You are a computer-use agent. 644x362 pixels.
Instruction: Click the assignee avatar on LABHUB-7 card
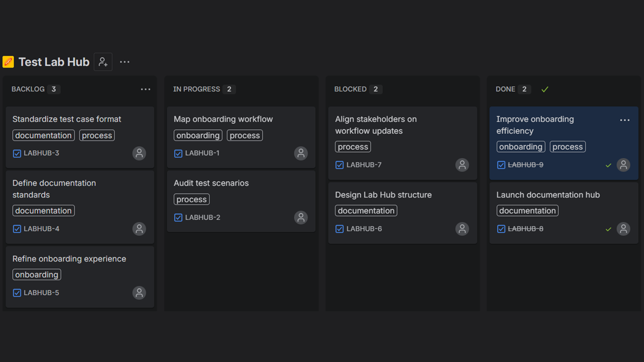pyautogui.click(x=462, y=165)
